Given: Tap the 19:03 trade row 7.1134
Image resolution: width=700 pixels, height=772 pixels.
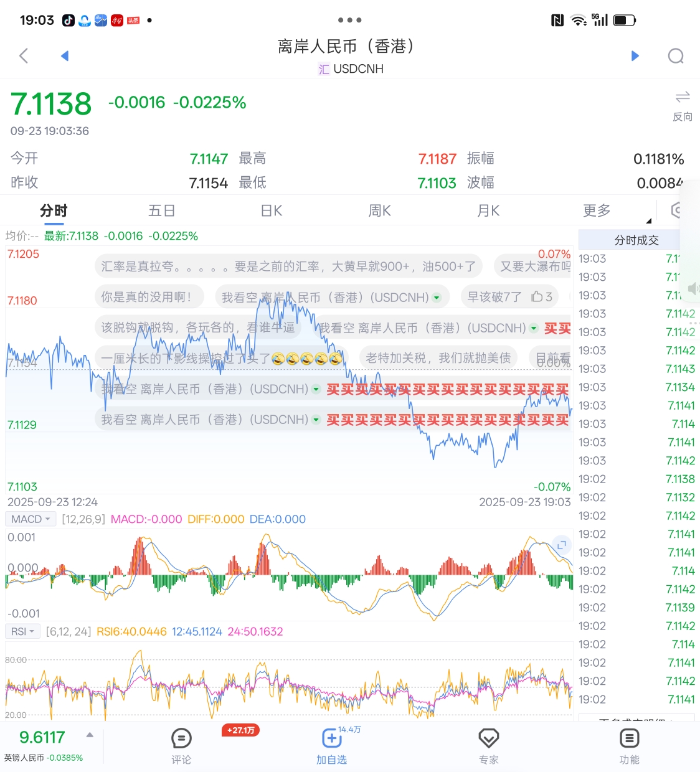Looking at the screenshot, I should (636, 387).
